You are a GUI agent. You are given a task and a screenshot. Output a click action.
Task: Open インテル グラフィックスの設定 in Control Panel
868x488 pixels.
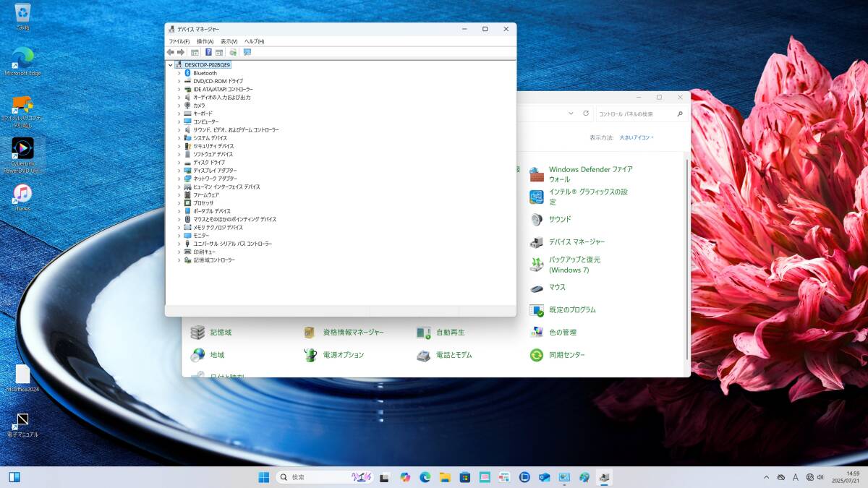(587, 197)
